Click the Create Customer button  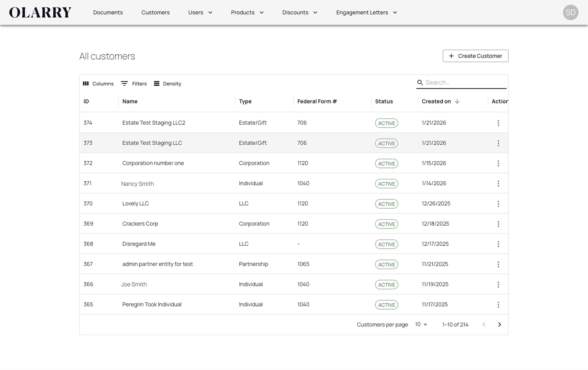[475, 56]
